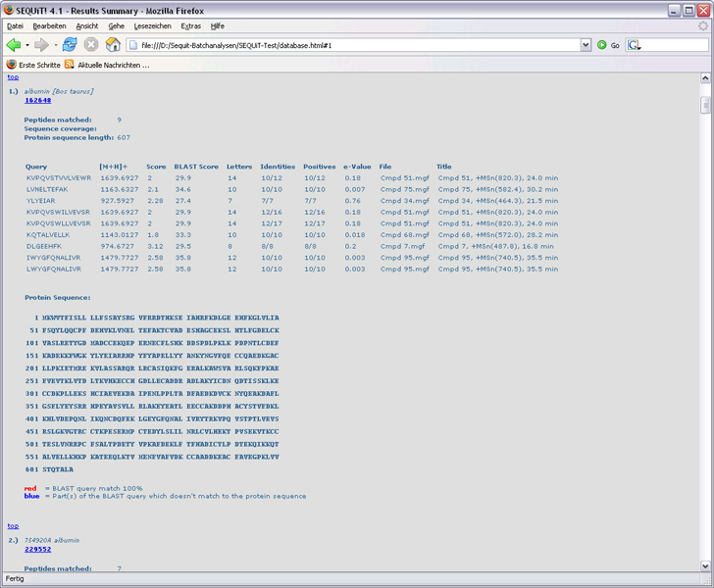Click the 'top' link above albumin entry
The width and height of the screenshot is (714, 588).
click(13, 76)
